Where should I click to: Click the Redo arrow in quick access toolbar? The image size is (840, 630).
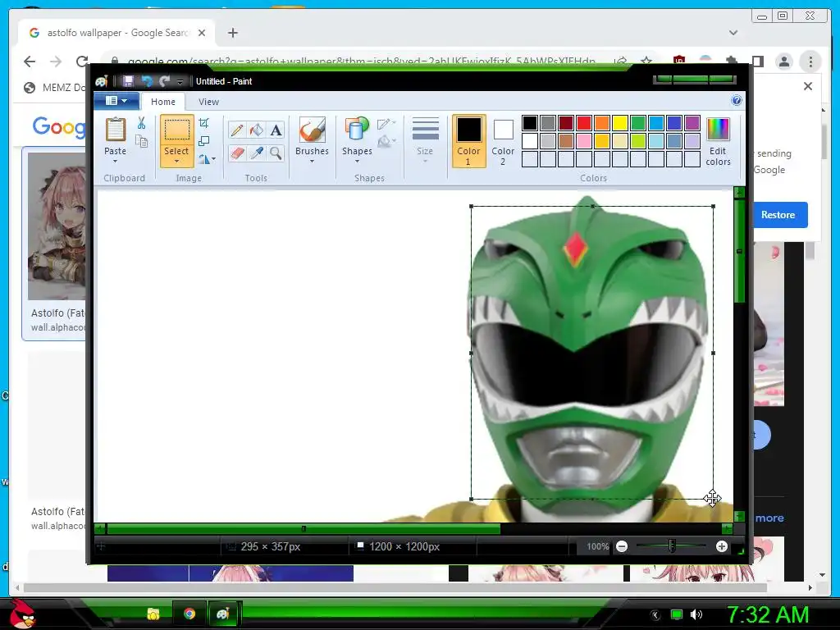point(164,81)
